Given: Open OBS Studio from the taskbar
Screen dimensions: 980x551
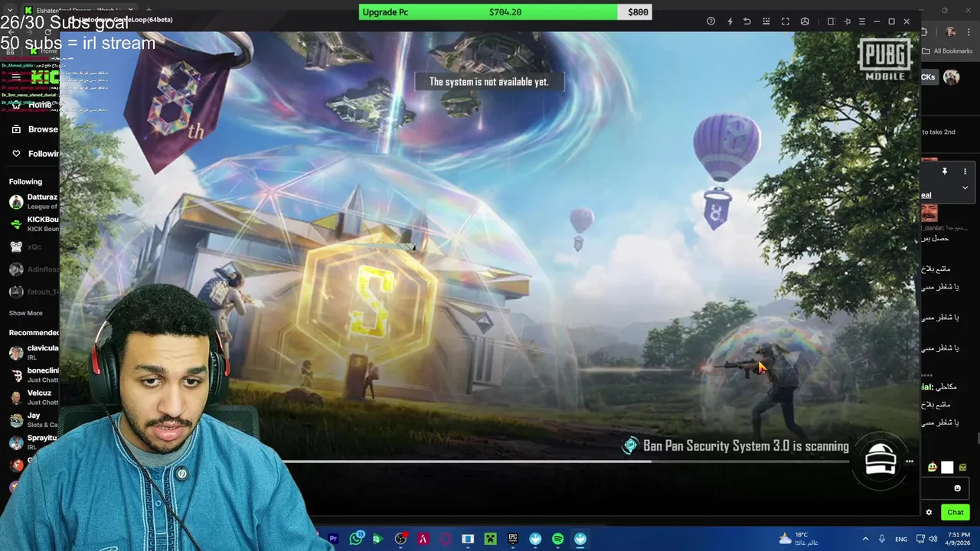Looking at the screenshot, I should [x=400, y=539].
